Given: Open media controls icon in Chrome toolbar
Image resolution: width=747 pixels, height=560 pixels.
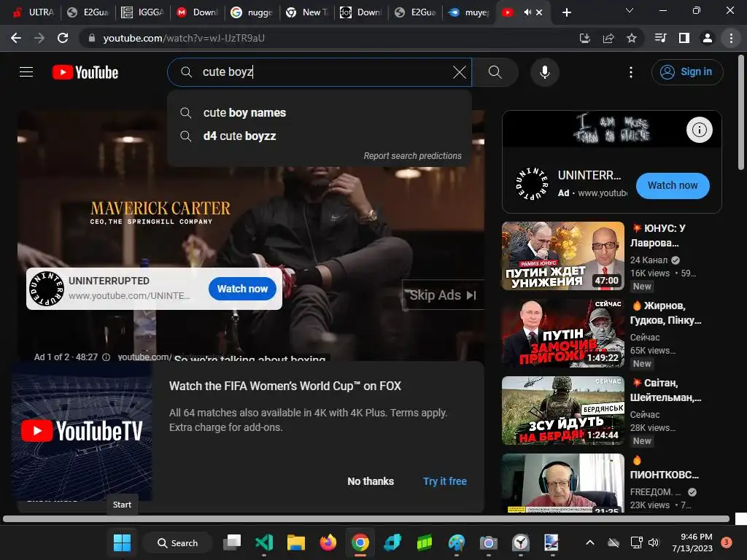Looking at the screenshot, I should pos(661,38).
